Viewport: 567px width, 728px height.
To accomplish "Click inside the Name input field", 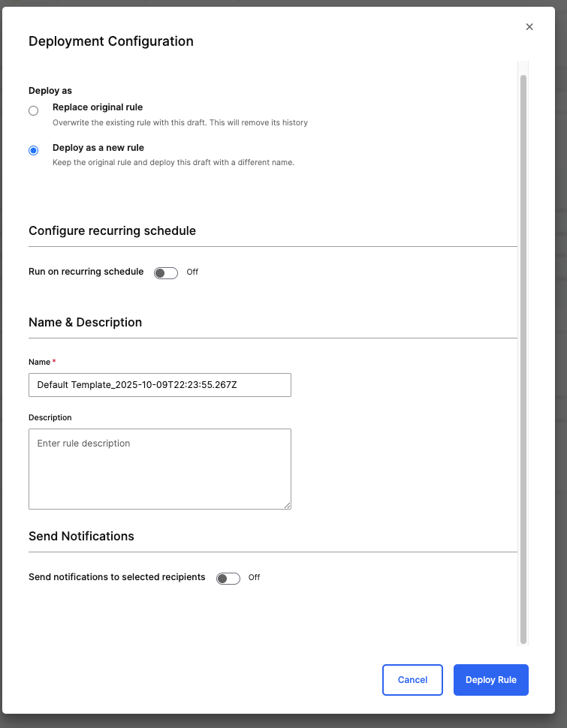I will coord(159,384).
